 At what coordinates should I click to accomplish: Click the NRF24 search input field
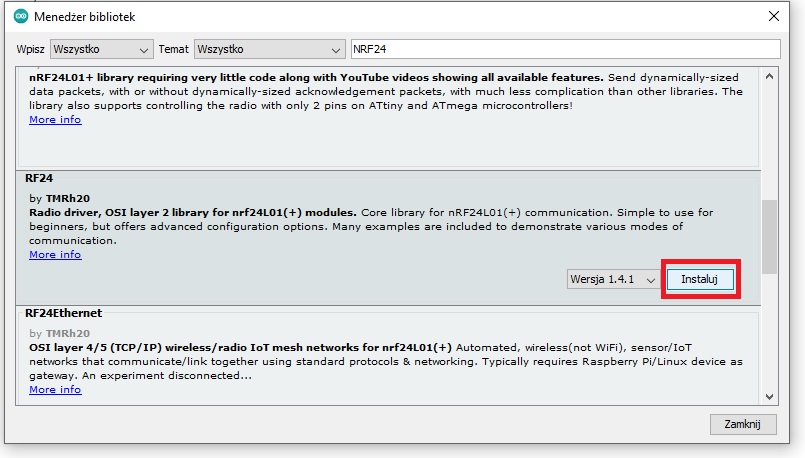[x=565, y=49]
